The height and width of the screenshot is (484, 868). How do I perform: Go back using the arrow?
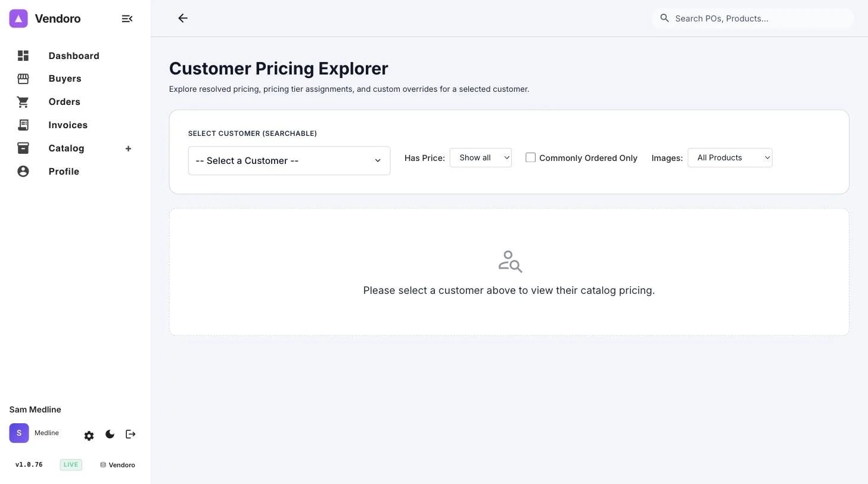coord(183,18)
